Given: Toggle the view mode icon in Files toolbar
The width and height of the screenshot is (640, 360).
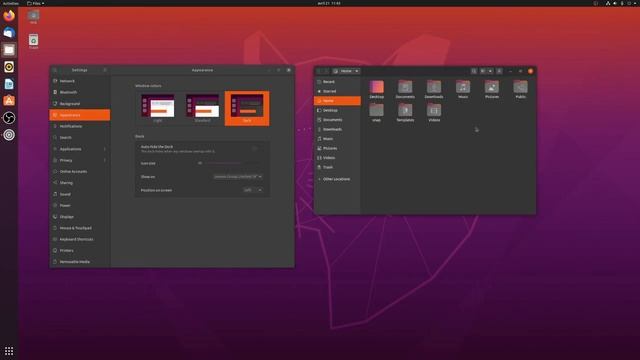Looking at the screenshot, I should 483,71.
